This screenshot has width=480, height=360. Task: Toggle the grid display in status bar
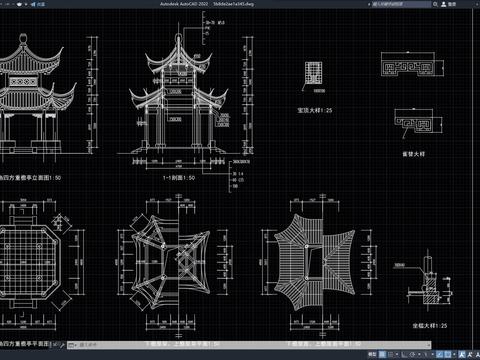point(382,354)
